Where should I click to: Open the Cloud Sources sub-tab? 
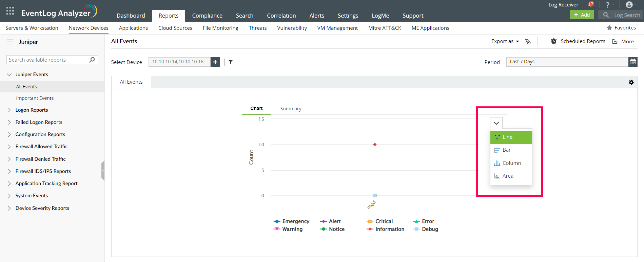coord(175,28)
